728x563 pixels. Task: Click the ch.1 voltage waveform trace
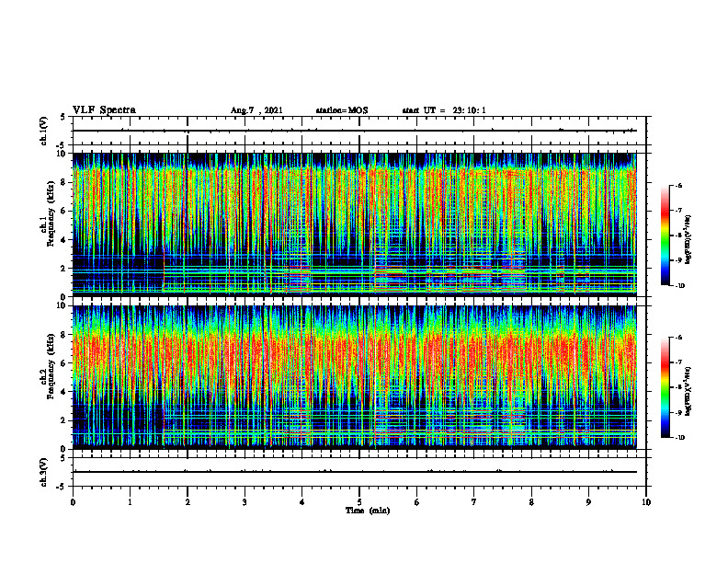(354, 131)
